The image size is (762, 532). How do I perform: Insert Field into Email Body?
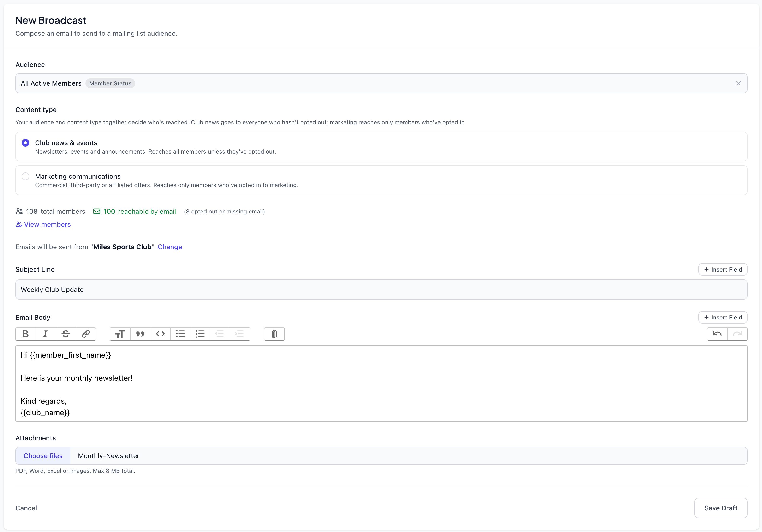[x=723, y=317]
